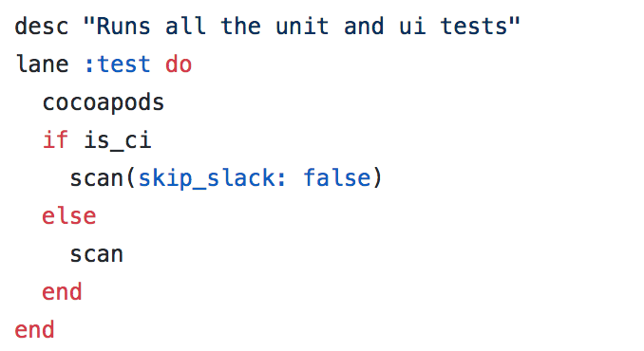Click the 'is_ci' condition
The image size is (644, 351).
pos(118,140)
